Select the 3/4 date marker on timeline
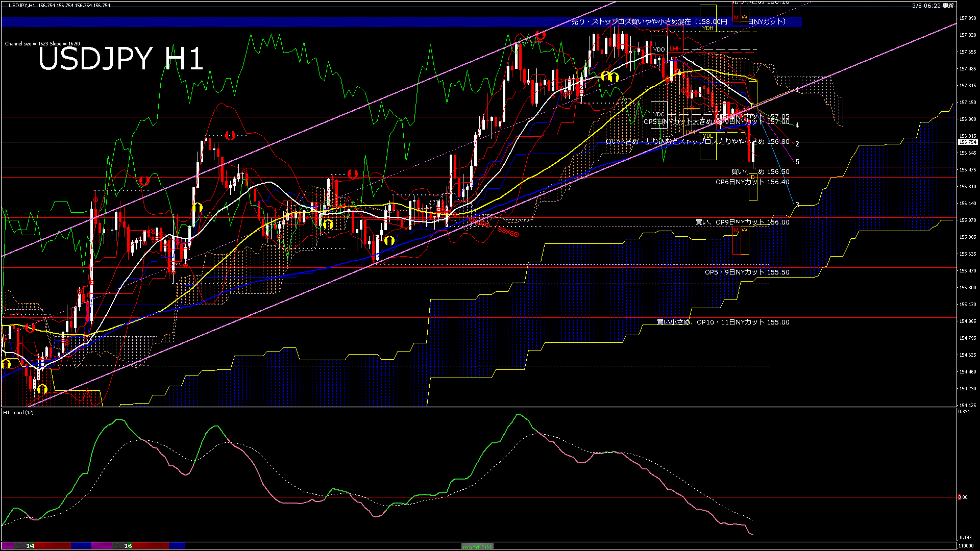The width and height of the screenshot is (980, 551). [x=30, y=546]
